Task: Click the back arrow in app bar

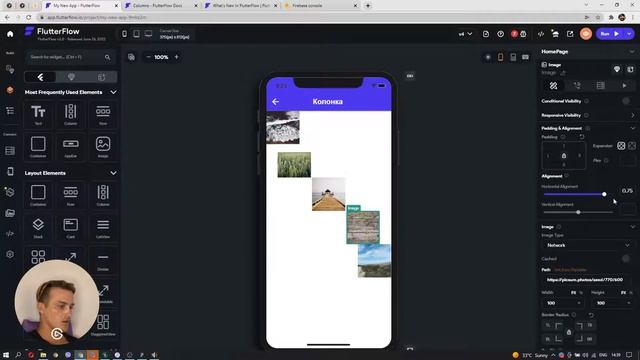Action: coord(276,101)
